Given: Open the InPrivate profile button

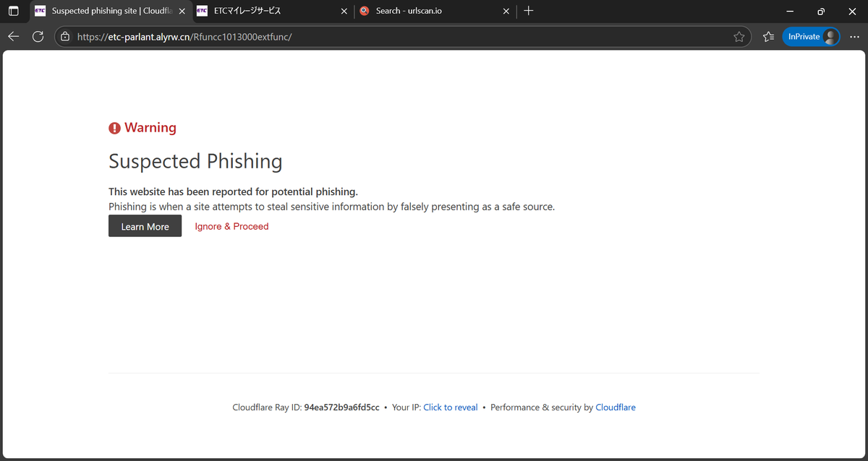Looking at the screenshot, I should 810,36.
